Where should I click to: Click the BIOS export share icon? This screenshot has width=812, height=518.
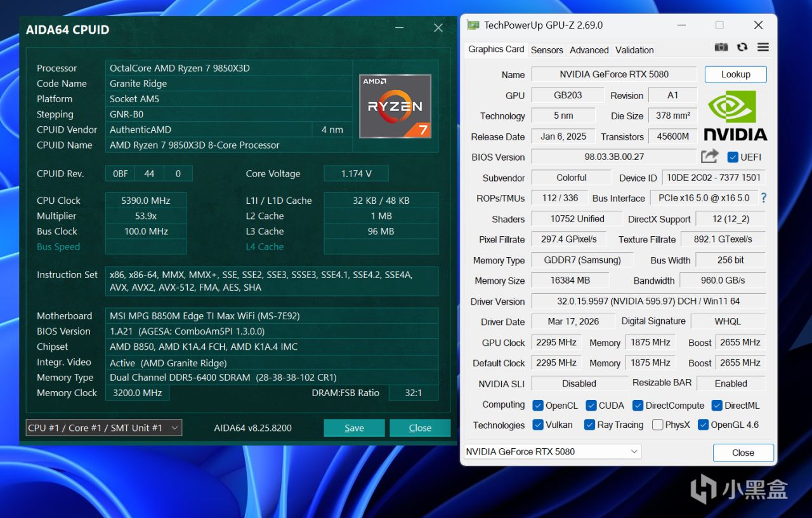point(709,156)
